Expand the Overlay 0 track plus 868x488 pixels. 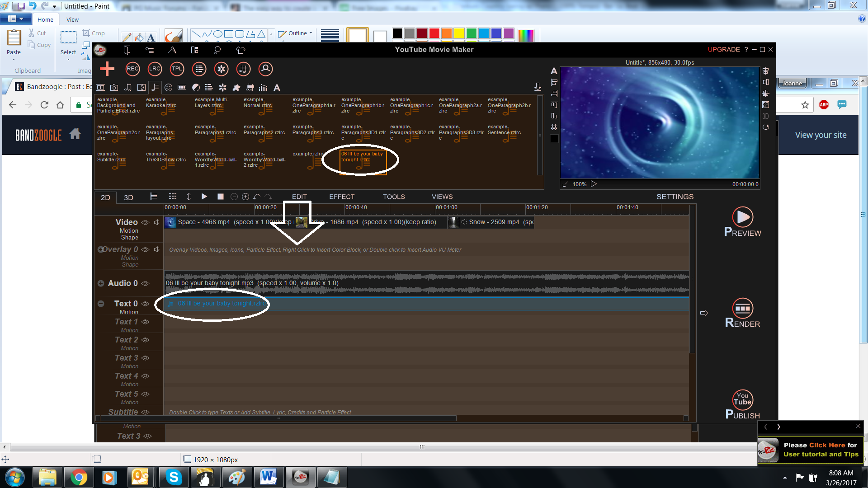[x=100, y=249]
